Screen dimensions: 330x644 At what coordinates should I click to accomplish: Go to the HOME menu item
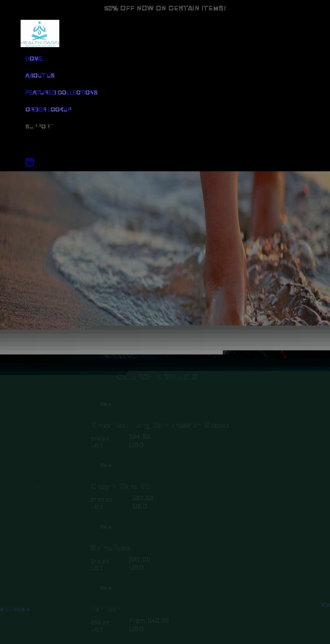[x=34, y=59]
